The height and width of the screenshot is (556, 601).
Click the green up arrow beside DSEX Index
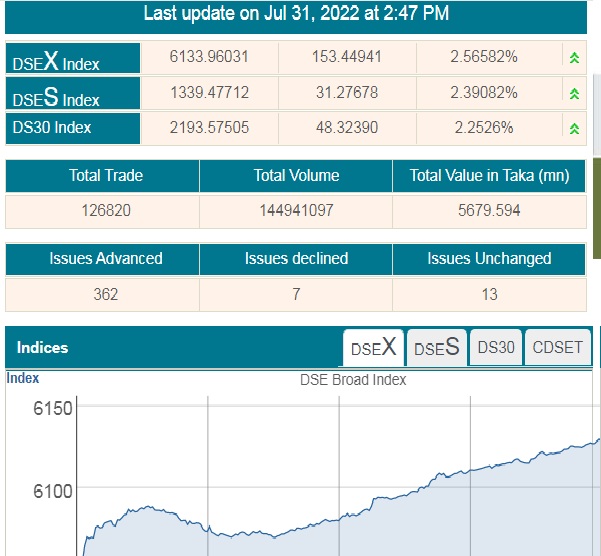(x=574, y=58)
